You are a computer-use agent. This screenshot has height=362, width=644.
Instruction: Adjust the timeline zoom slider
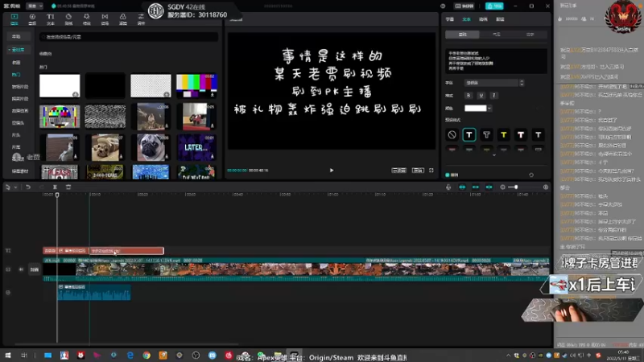[x=516, y=187]
